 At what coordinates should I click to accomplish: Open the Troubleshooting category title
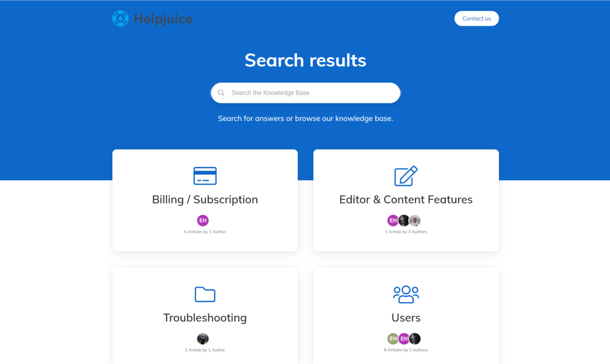(x=205, y=318)
